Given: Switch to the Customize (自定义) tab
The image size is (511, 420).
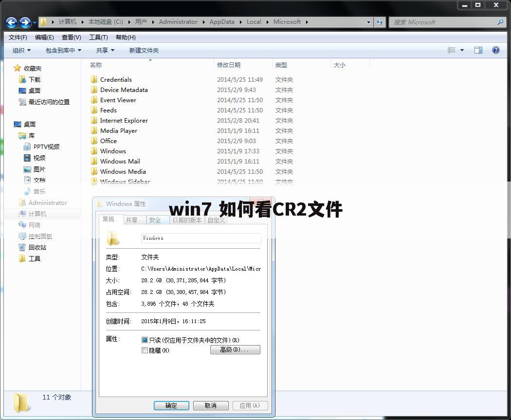Looking at the screenshot, I should point(216,220).
